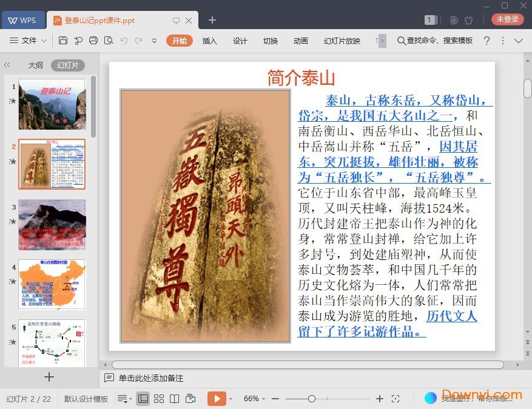
Task: Switch to Reading view in status bar
Action: (175, 399)
